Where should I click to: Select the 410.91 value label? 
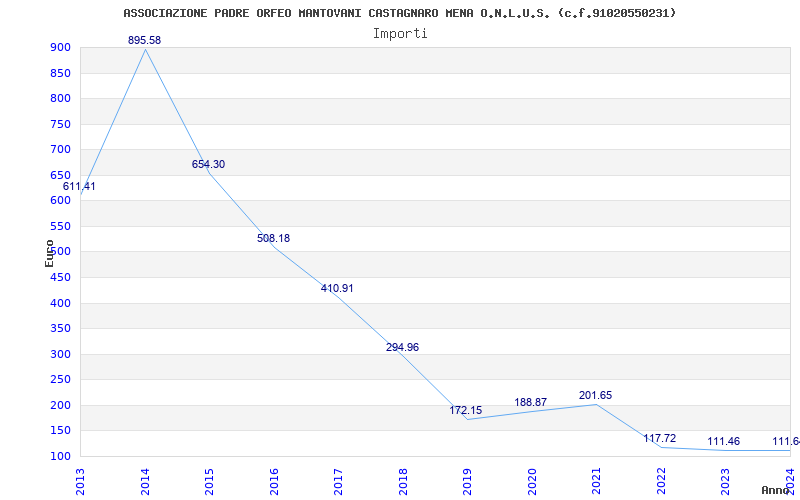coord(337,288)
